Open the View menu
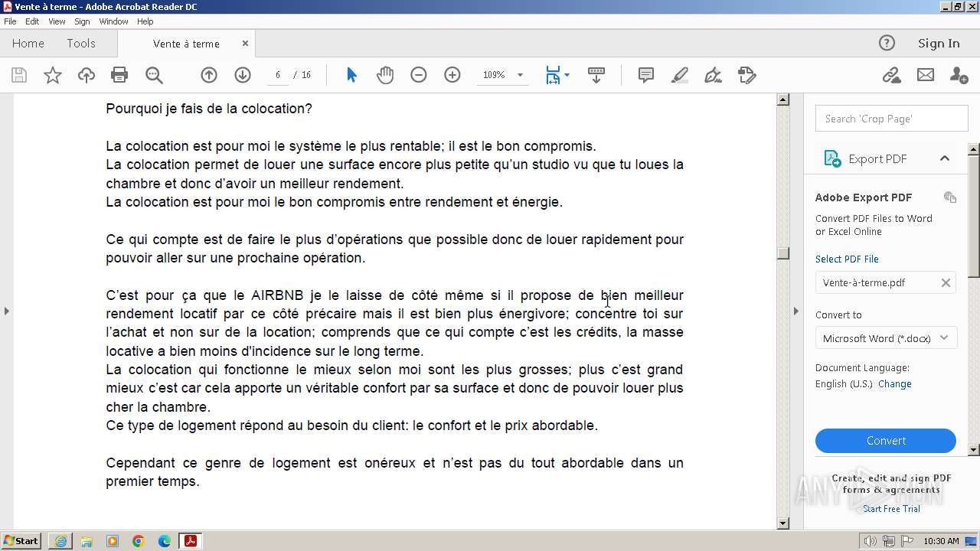 (x=57, y=21)
